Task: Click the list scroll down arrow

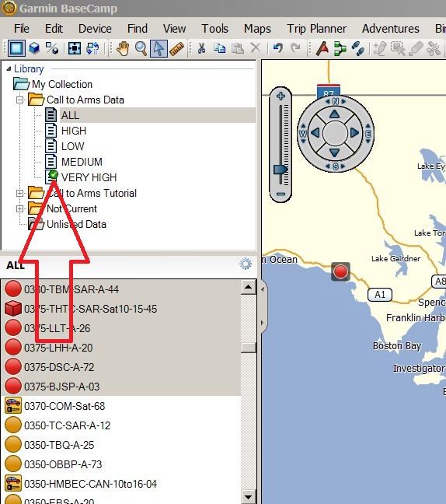Action: (x=248, y=497)
